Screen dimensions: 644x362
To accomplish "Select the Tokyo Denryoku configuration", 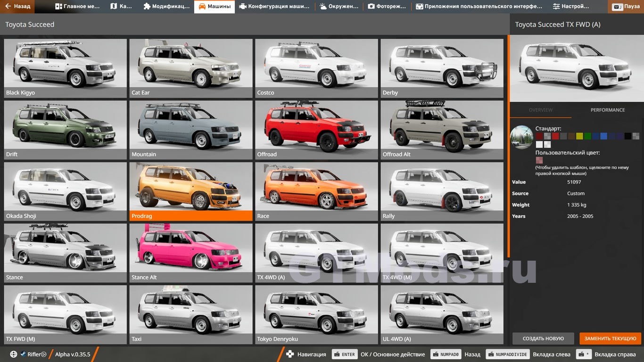I will tap(316, 314).
